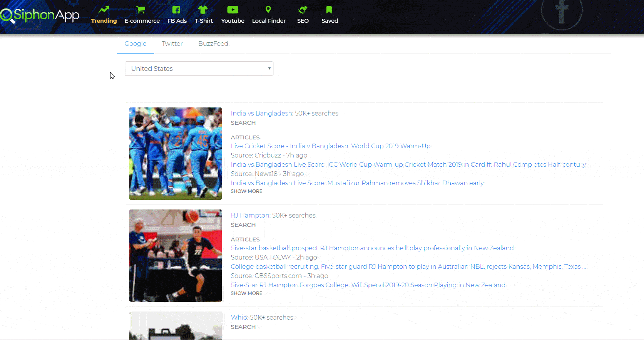Click the Saved bookmark icon
The height and width of the screenshot is (340, 644).
pos(329,10)
